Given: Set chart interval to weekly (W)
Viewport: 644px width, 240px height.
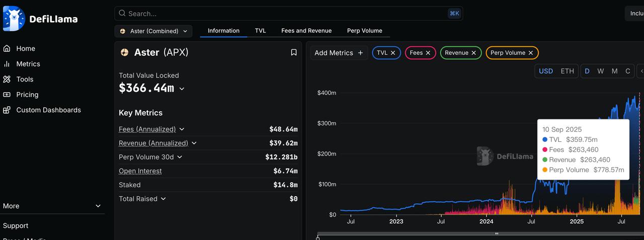Looking at the screenshot, I should pyautogui.click(x=600, y=71).
